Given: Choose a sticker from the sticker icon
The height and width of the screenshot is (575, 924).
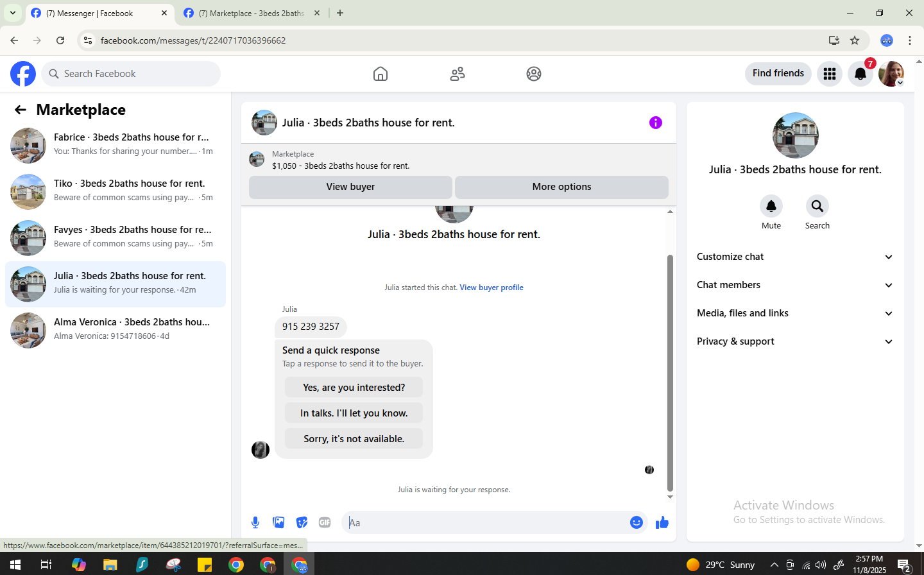Looking at the screenshot, I should tap(302, 522).
